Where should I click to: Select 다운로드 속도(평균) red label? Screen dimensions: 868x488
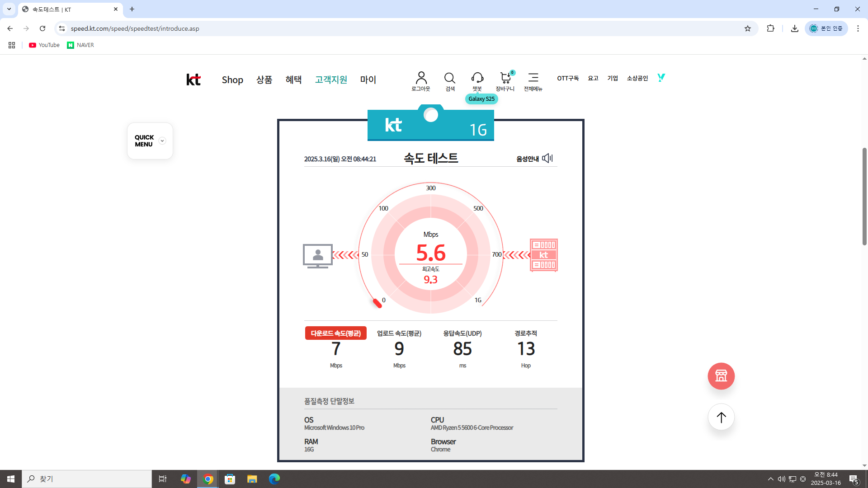pos(336,333)
